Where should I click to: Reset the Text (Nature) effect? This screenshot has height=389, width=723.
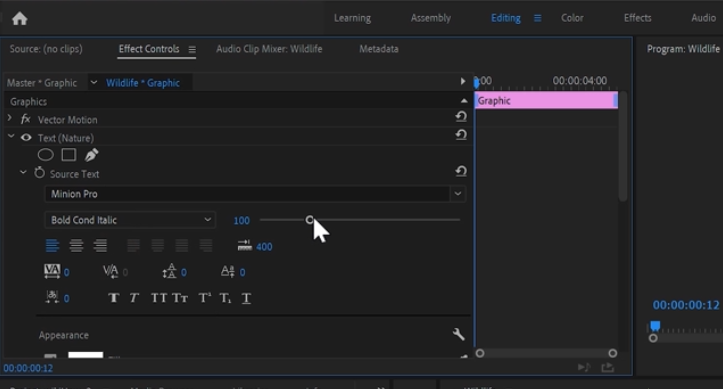click(x=461, y=135)
